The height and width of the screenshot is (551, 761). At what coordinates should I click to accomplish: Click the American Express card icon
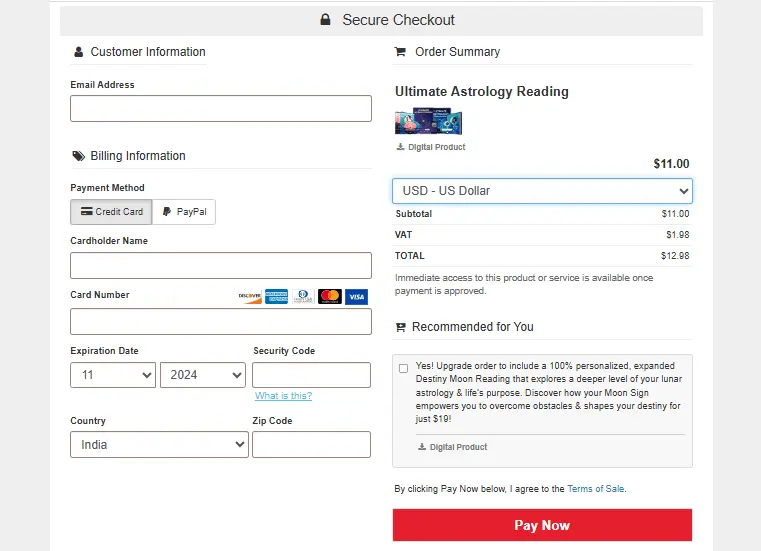tap(277, 297)
